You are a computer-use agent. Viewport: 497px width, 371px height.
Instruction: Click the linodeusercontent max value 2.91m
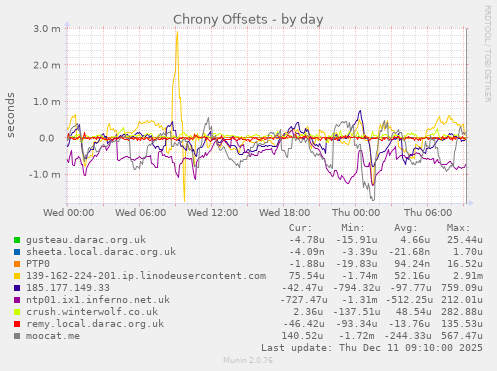tap(468, 276)
